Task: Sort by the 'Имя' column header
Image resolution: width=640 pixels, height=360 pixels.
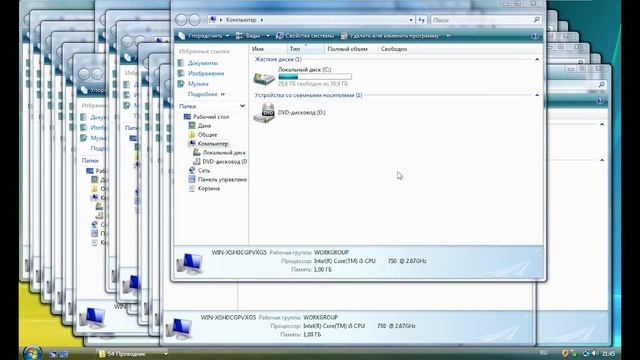Action: click(267, 49)
